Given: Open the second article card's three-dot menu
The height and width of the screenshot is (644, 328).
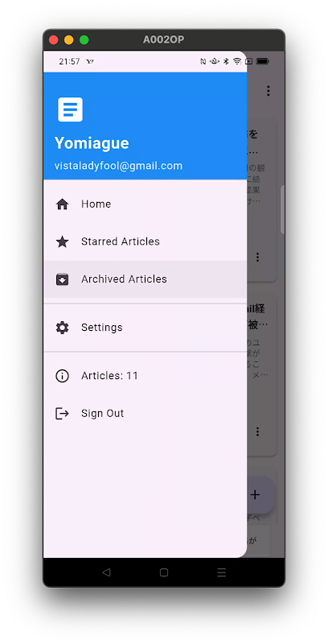Looking at the screenshot, I should click(x=257, y=431).
